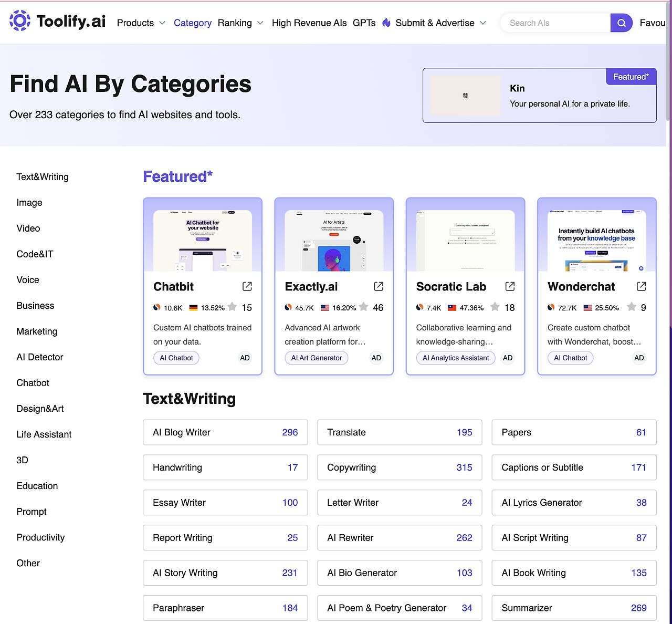Open Chatbit external link icon
Viewport: 672px width, 624px height.
(247, 286)
